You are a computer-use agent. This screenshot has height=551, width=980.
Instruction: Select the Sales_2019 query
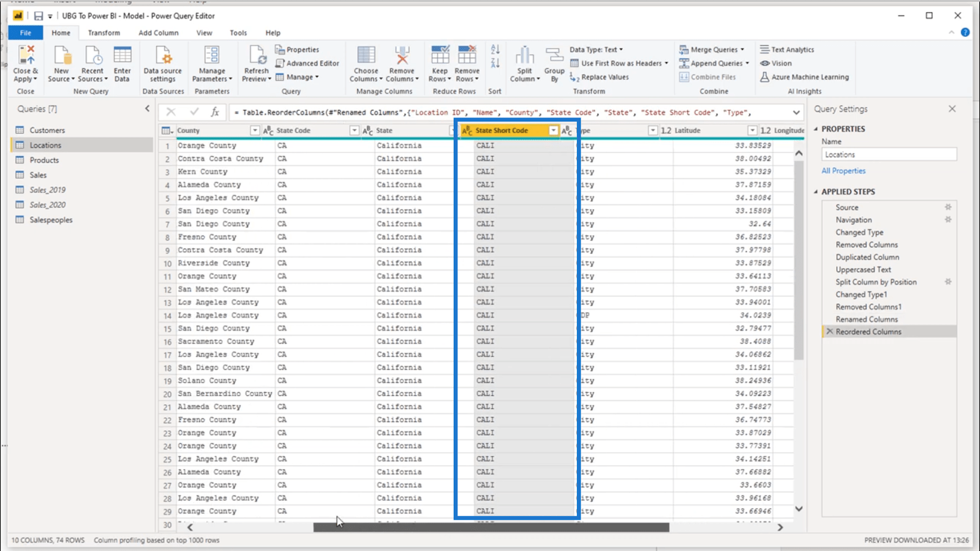pyautogui.click(x=82, y=190)
